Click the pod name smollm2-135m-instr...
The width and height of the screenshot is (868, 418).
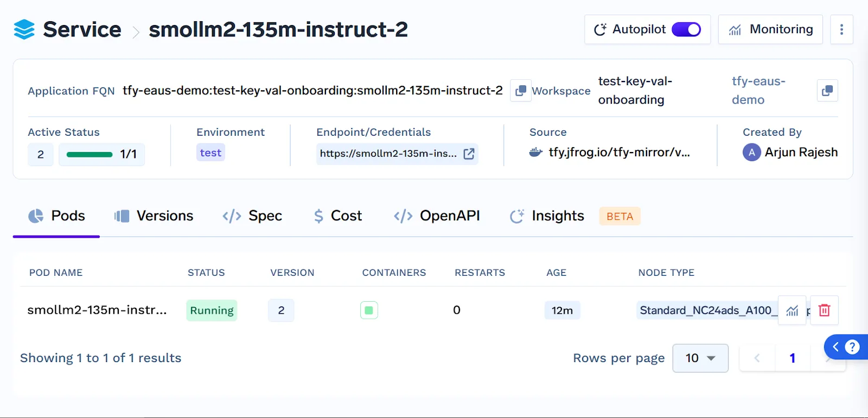(x=97, y=310)
